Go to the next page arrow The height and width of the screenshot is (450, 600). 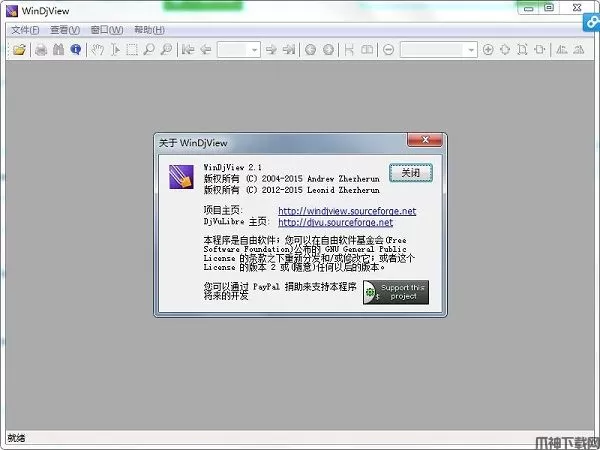(x=271, y=50)
